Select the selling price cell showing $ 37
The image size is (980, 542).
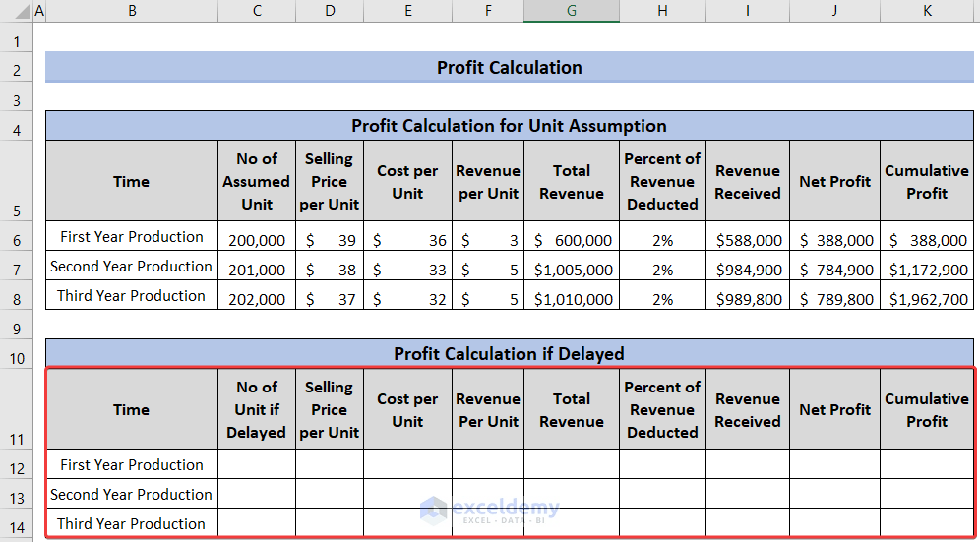tap(330, 295)
